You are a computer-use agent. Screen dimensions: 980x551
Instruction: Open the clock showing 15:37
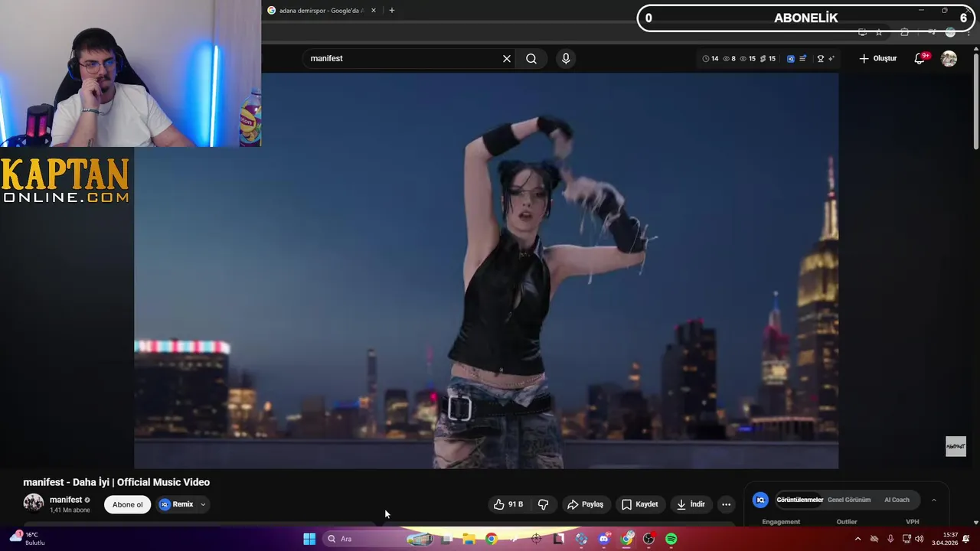pos(945,539)
